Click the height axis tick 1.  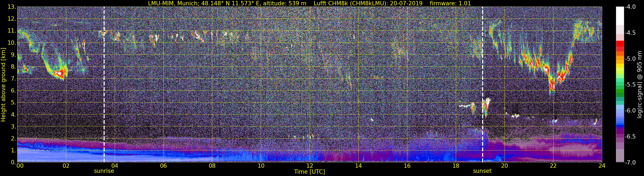point(13,151)
